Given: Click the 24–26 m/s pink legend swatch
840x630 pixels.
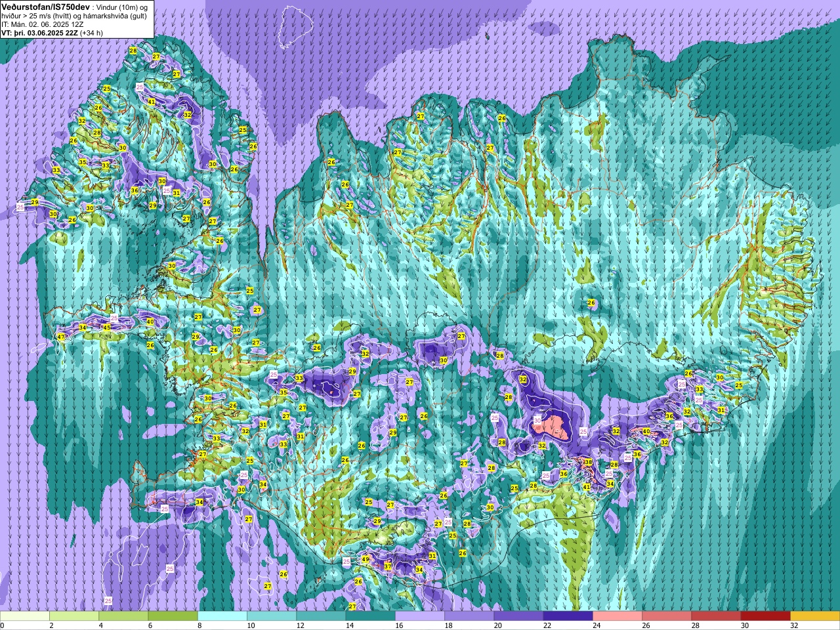Looking at the screenshot, I should coord(617,616).
